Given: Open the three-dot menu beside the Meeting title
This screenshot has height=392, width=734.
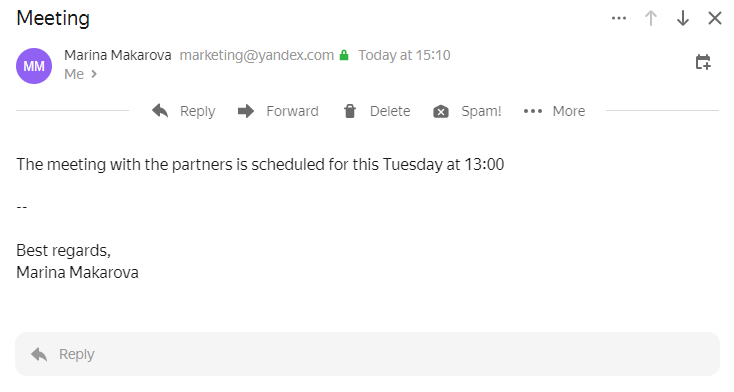Looking at the screenshot, I should pos(619,18).
